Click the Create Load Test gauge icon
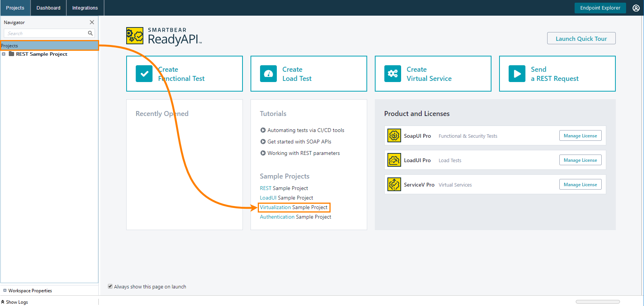 [x=268, y=74]
